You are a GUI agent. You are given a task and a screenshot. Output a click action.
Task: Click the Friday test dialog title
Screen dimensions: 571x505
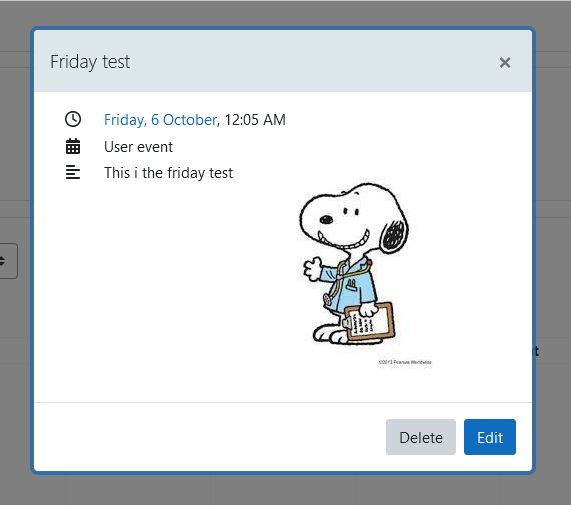tap(90, 62)
